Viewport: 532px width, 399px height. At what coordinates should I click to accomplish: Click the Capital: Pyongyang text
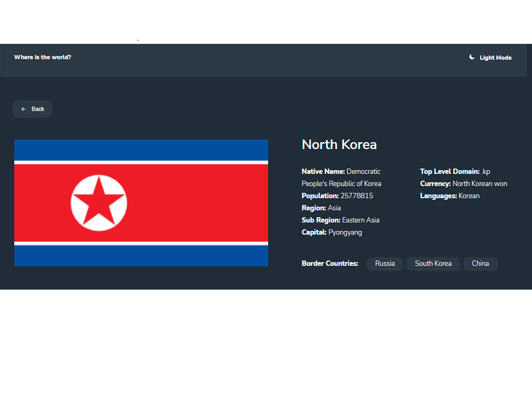[332, 232]
